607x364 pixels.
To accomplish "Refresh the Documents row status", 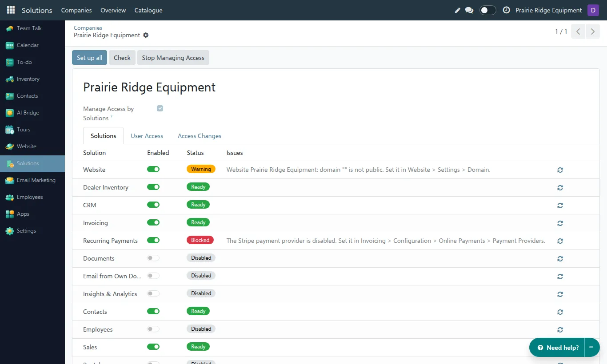I will (560, 259).
